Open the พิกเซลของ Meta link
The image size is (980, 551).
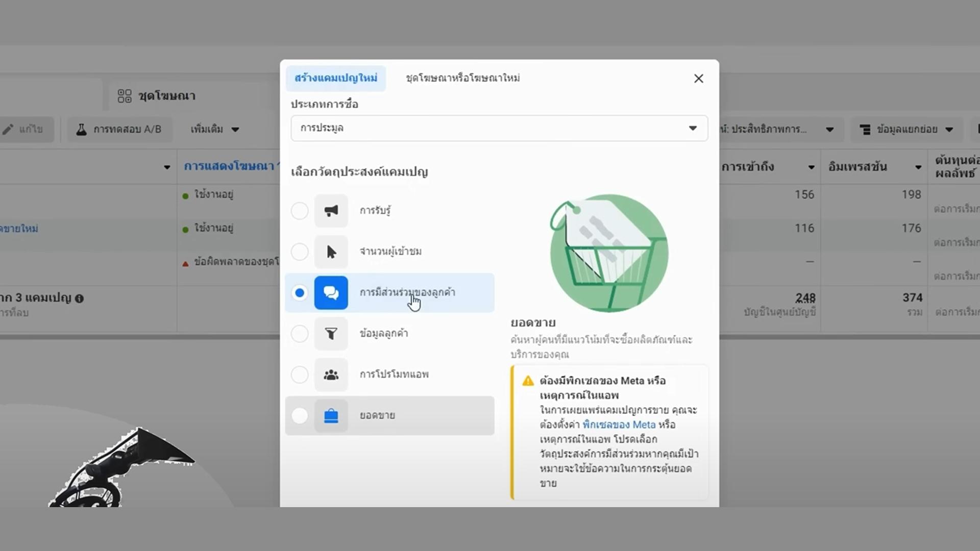pyautogui.click(x=619, y=424)
